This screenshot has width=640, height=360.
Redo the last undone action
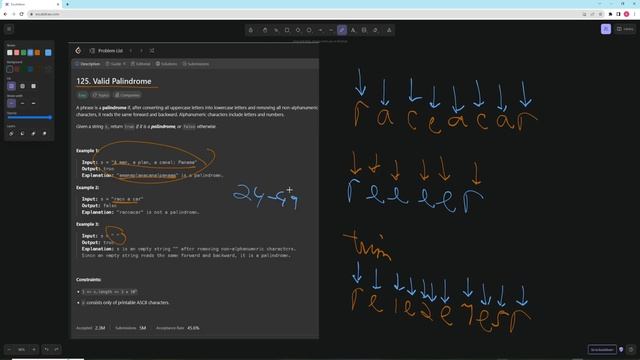56,349
